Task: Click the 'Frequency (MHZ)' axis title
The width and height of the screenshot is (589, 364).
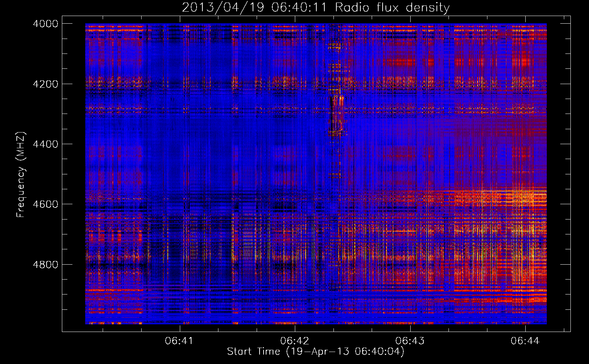Action: click(x=21, y=175)
